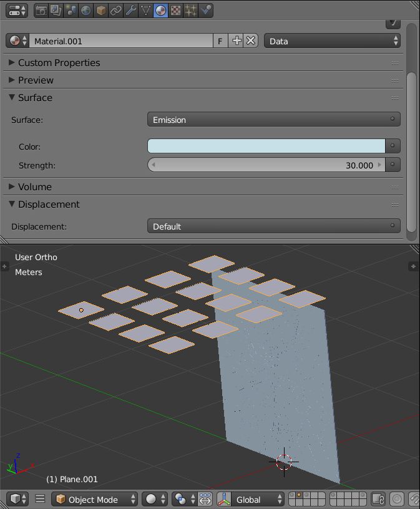Open the viewport shading selector
The image size is (420, 509).
pos(155,499)
